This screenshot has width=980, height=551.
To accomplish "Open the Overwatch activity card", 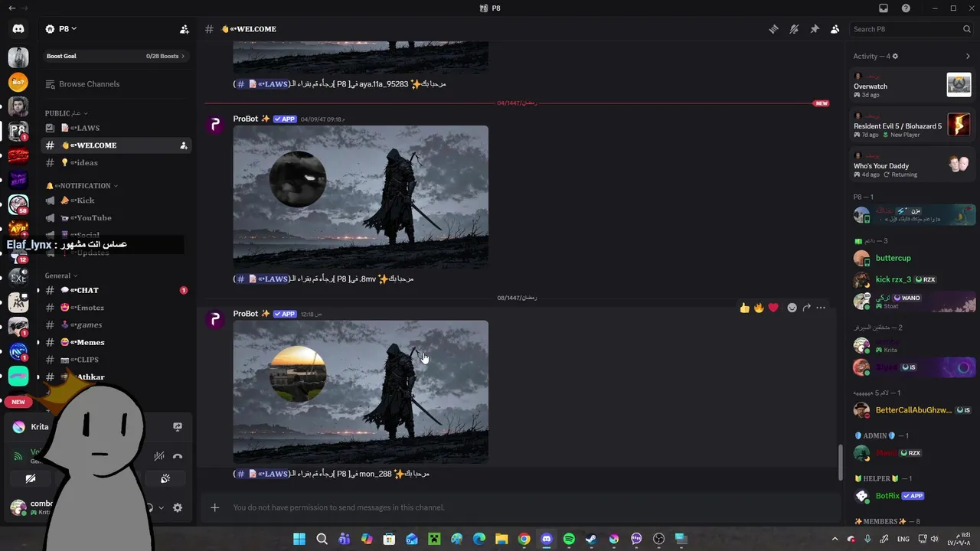I will (x=912, y=84).
